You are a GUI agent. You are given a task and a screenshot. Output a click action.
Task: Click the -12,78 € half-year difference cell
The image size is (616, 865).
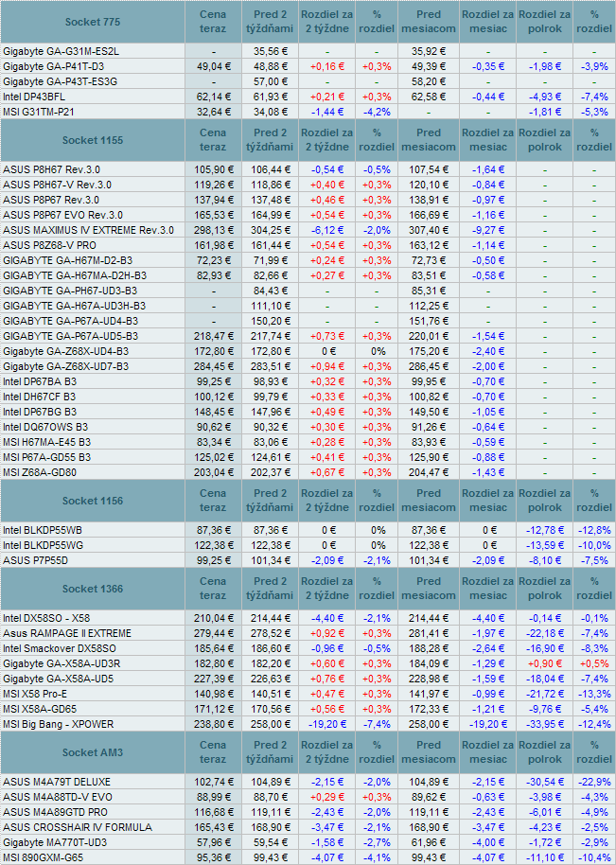point(544,530)
